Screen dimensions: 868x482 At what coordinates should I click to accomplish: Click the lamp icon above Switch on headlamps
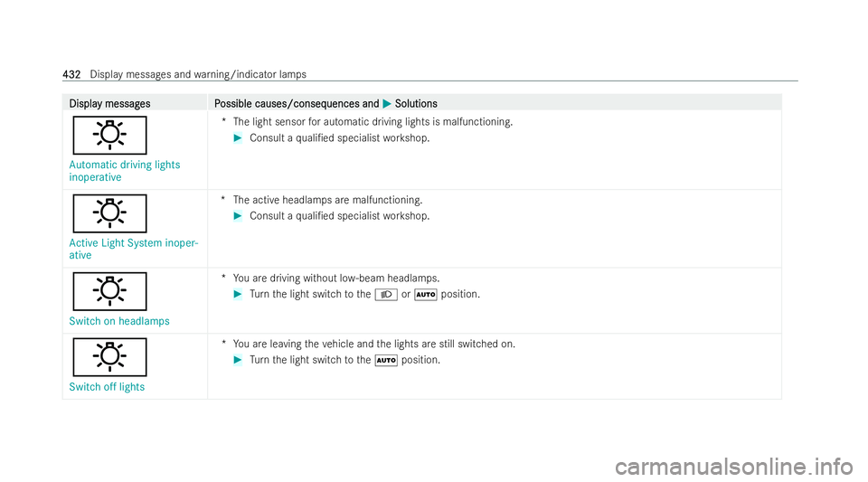[109, 291]
